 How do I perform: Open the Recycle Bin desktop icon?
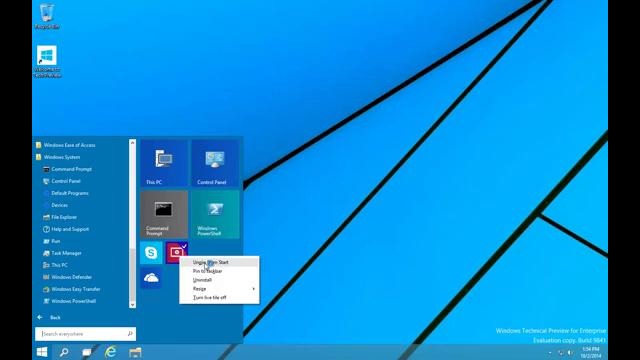pos(47,16)
